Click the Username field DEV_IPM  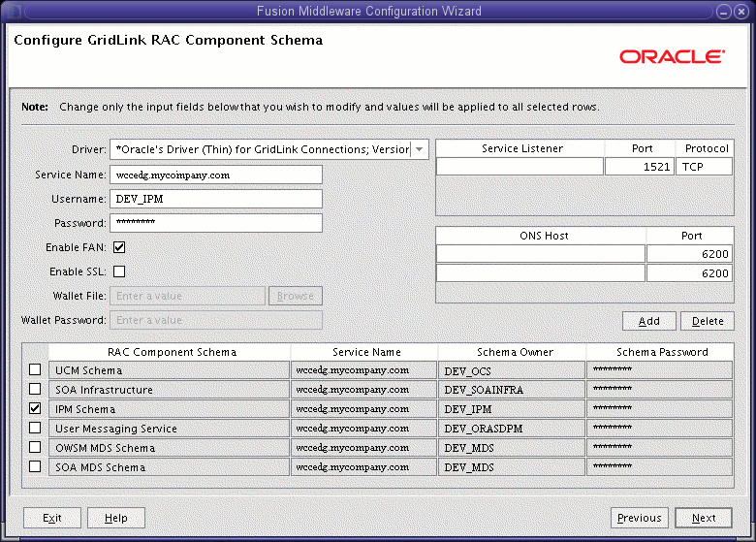tap(216, 199)
